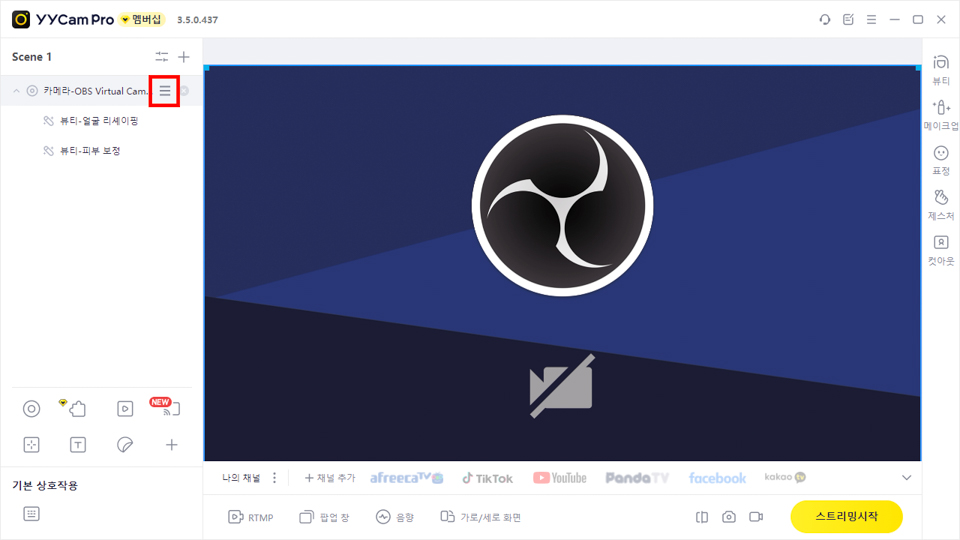
Task: Toggle the 뷰티-피부 보정 effect icon
Action: 48,151
